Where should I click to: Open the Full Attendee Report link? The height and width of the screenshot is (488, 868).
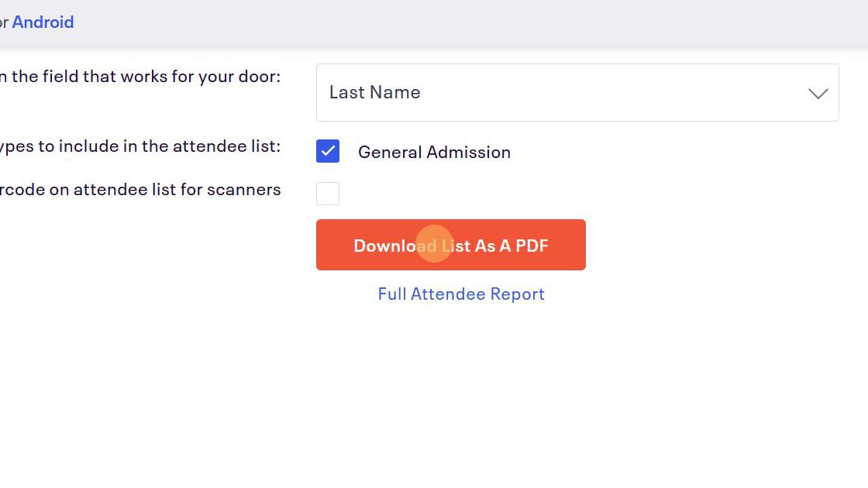click(x=461, y=294)
